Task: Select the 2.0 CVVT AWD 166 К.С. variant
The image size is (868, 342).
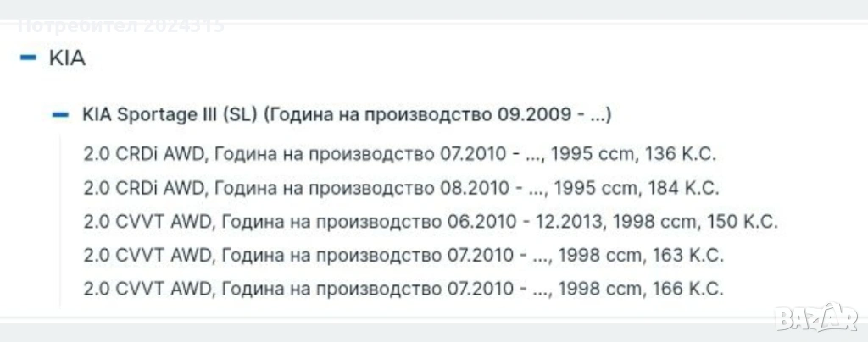Action: (x=403, y=289)
